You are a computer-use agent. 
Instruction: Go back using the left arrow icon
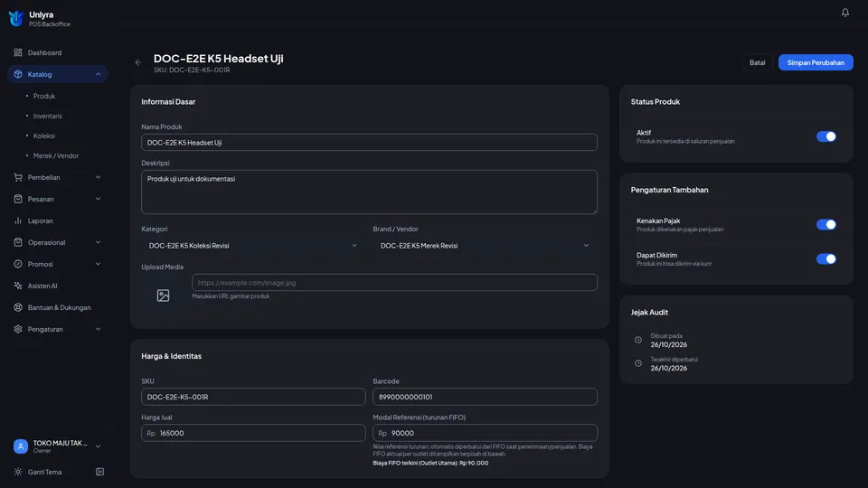(x=137, y=62)
